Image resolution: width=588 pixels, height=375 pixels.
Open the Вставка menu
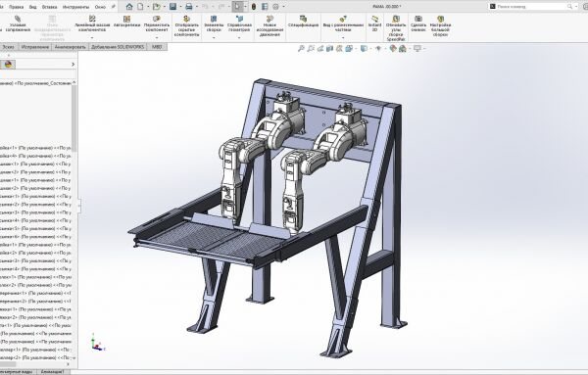(x=50, y=7)
